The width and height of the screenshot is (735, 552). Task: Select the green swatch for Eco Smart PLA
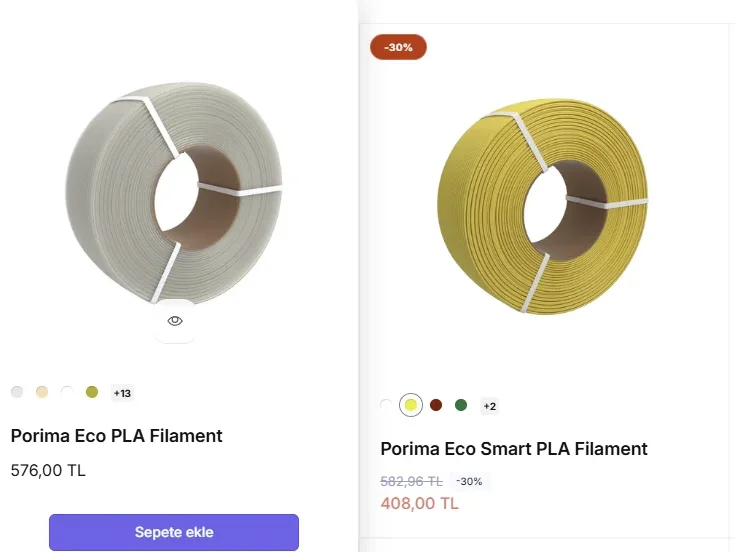click(x=461, y=405)
